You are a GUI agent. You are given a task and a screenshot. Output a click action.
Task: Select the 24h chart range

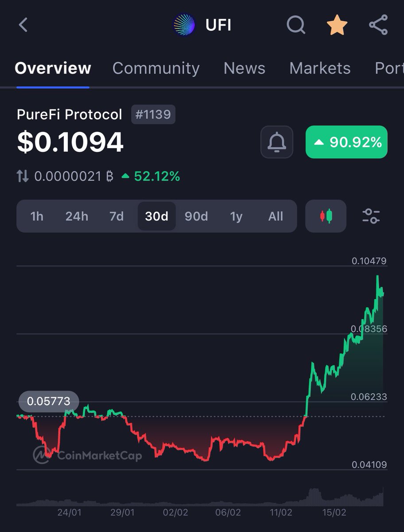(77, 216)
